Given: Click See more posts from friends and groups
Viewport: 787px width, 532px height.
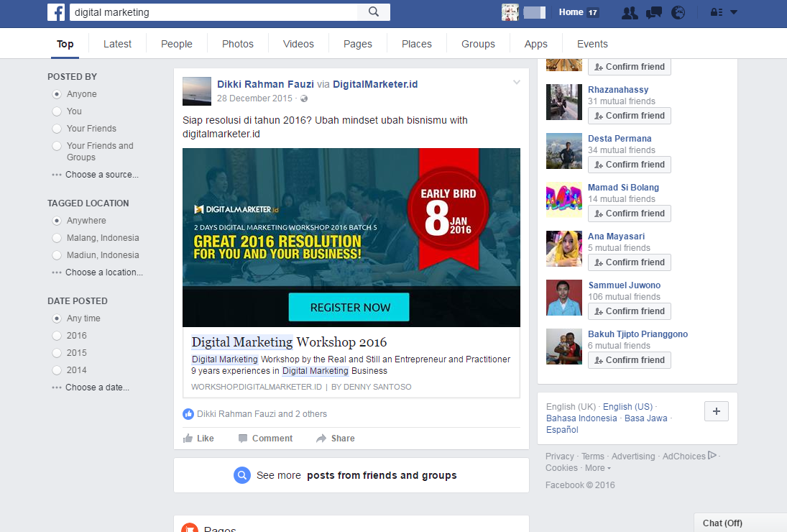Looking at the screenshot, I should pyautogui.click(x=351, y=475).
